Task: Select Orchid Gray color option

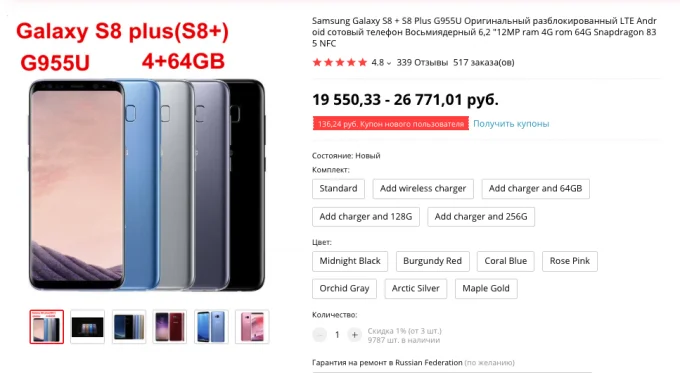Action: coord(344,289)
